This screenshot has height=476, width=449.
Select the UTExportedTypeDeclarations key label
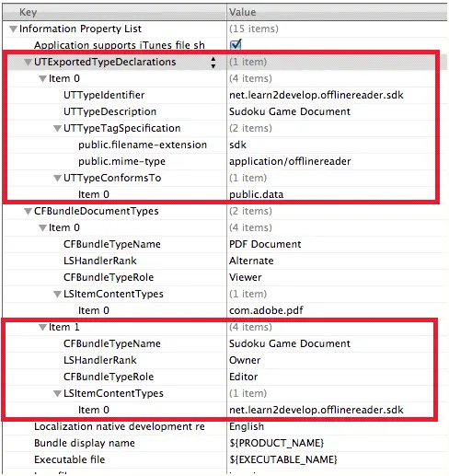[x=105, y=62]
